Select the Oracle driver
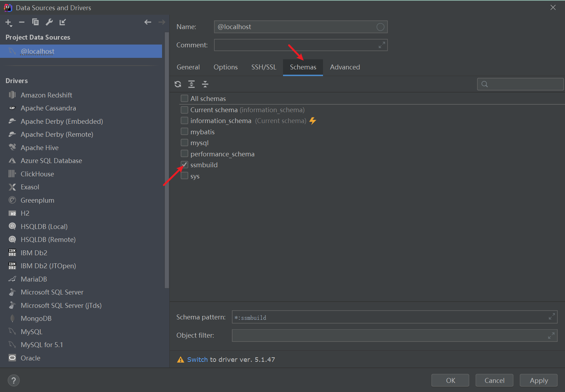Screen dimensions: 565x392 [81, 358]
